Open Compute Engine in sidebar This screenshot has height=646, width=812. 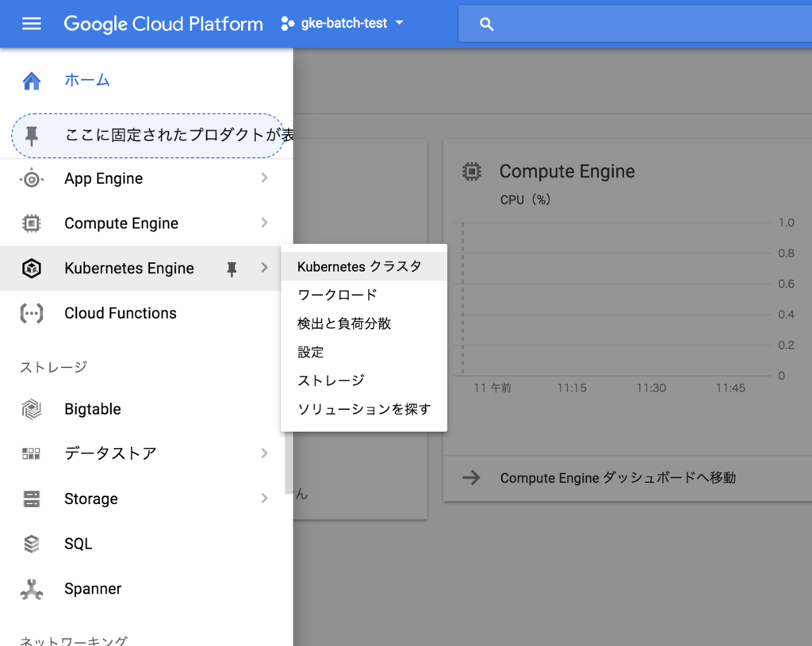coord(121,223)
